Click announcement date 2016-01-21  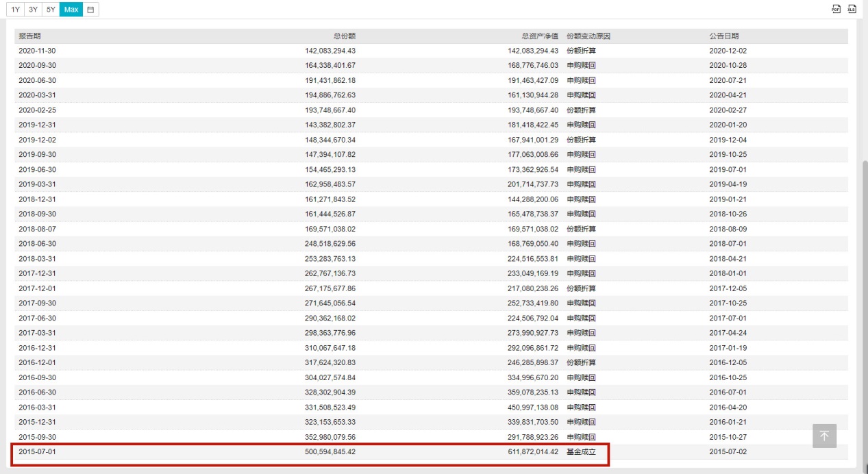728,422
